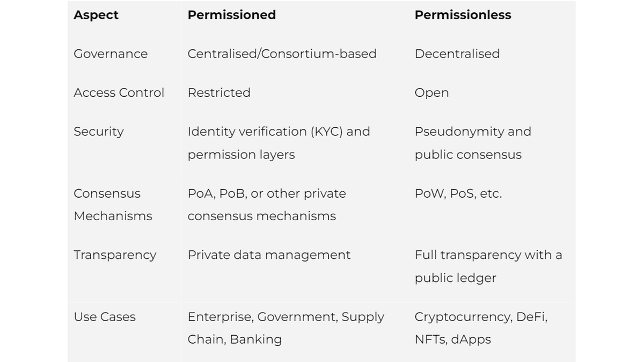Click the PoW, PoS, etc. cell
The width and height of the screenshot is (644, 362).
(x=458, y=193)
